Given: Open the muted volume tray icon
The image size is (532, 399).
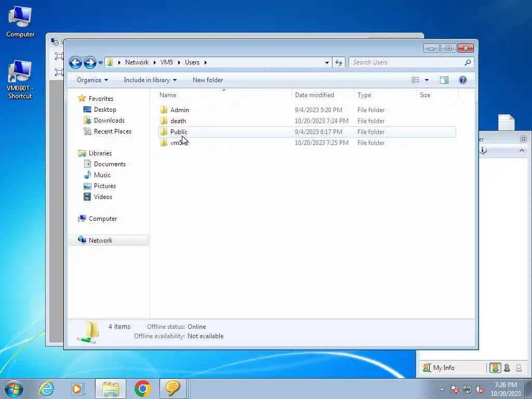Looking at the screenshot, I should coord(480,390).
